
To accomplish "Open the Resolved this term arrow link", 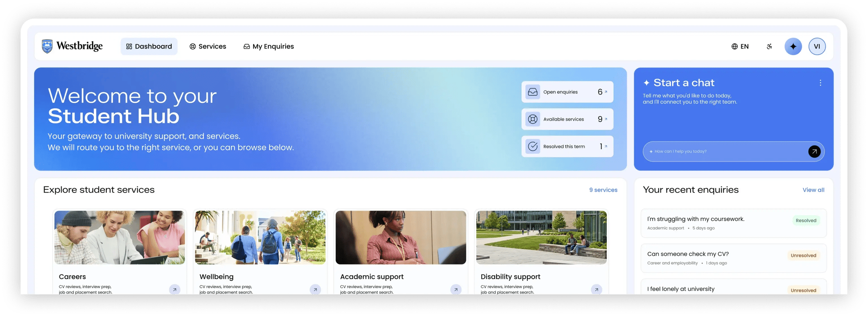I will (x=606, y=147).
